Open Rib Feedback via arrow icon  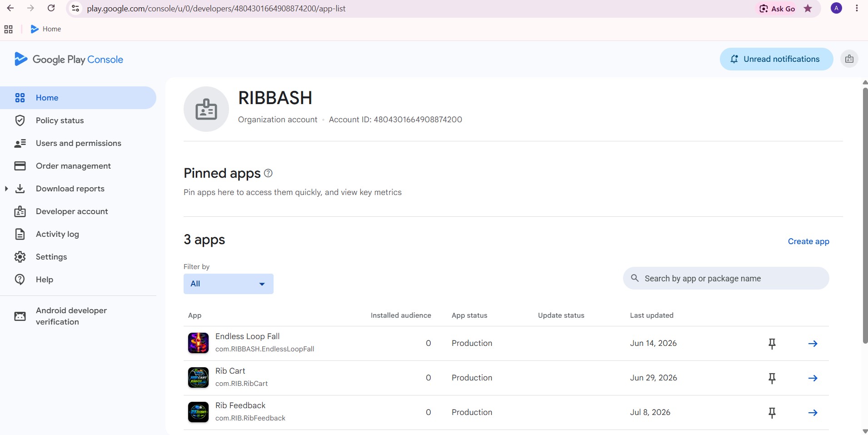[813, 413]
